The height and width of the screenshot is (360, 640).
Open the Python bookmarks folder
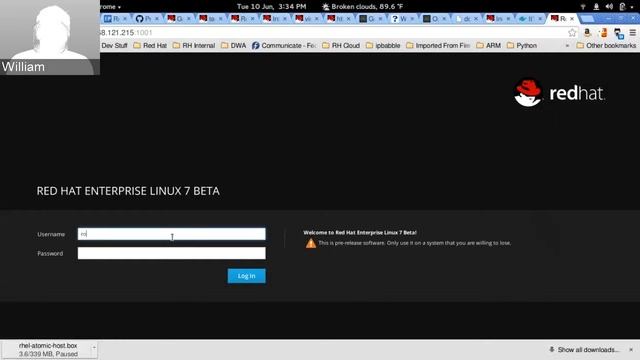[x=522, y=45]
